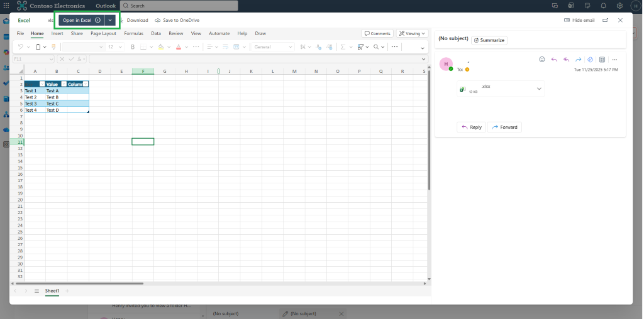Open the app launcher waffle icon
Viewport: 644px width, 319px height.
click(6, 6)
